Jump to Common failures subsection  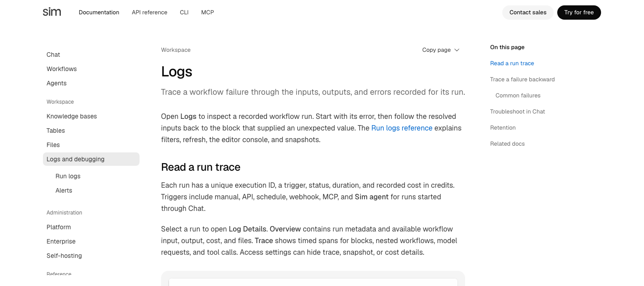coord(518,96)
